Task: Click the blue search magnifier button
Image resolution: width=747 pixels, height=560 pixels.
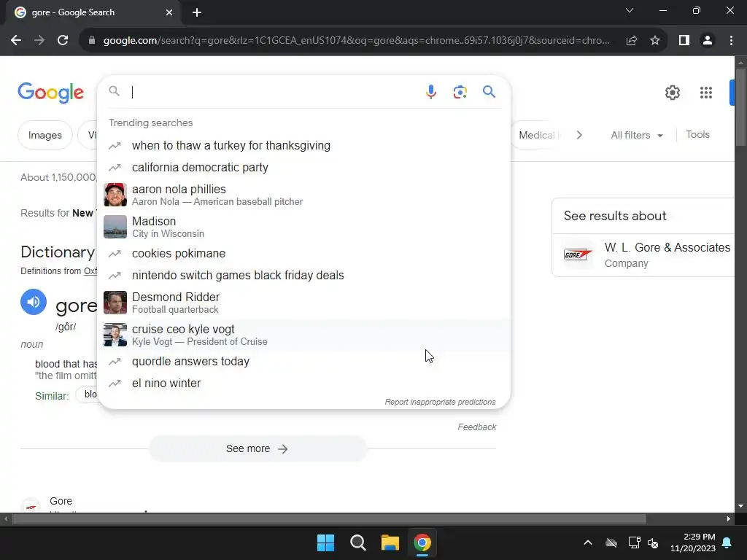Action: tap(489, 91)
